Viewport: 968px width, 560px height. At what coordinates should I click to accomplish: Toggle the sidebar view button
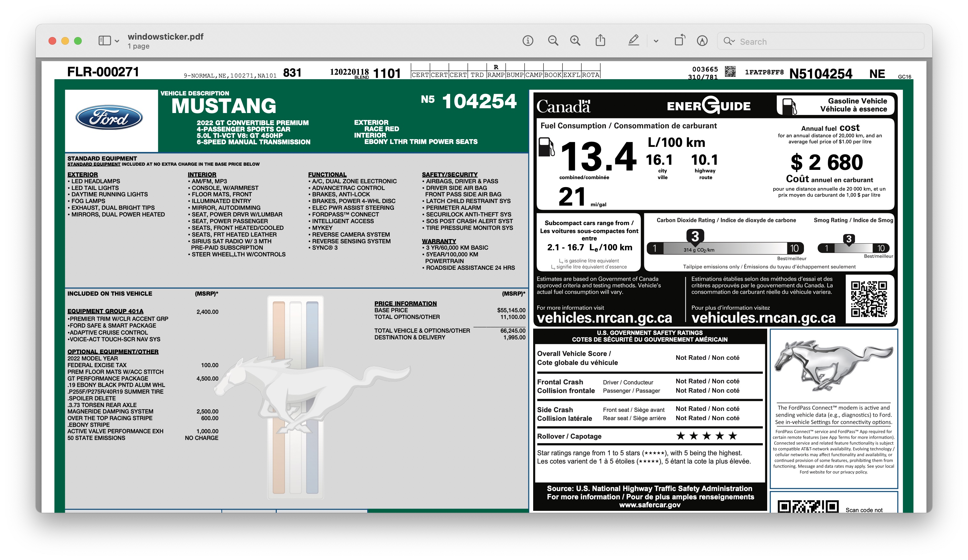104,41
